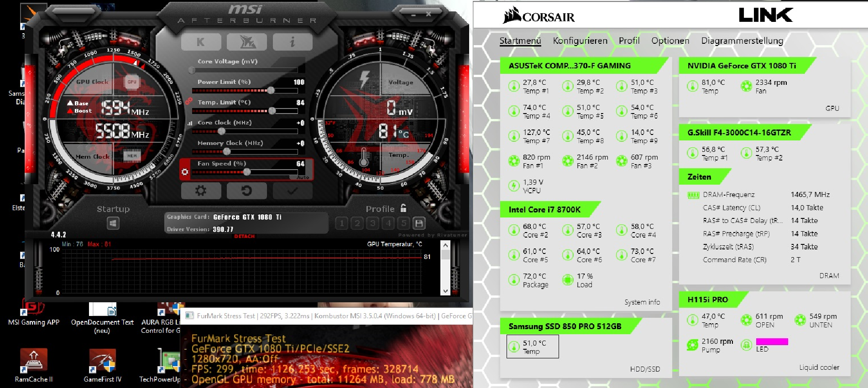Click the motherboard Fan #1 icon at 820 rpm

coord(514,161)
